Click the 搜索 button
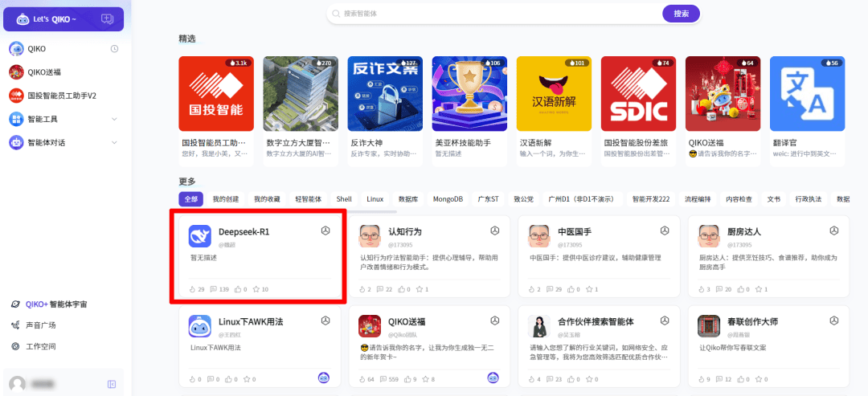Image resolution: width=868 pixels, height=396 pixels. (x=681, y=14)
